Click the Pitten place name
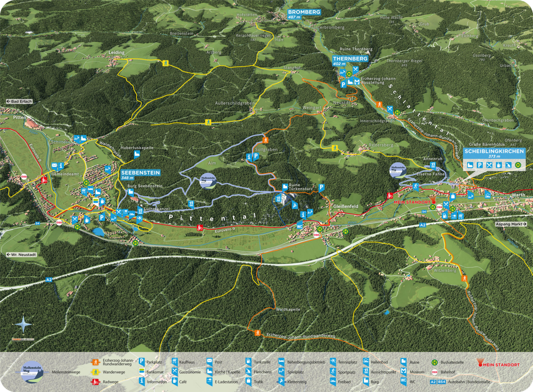 [x=19, y=118]
